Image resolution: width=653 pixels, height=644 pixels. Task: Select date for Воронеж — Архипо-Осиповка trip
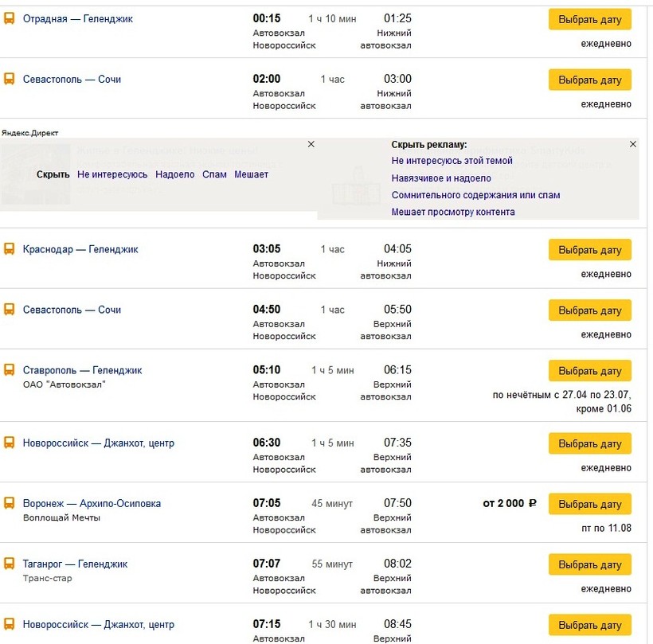(589, 505)
